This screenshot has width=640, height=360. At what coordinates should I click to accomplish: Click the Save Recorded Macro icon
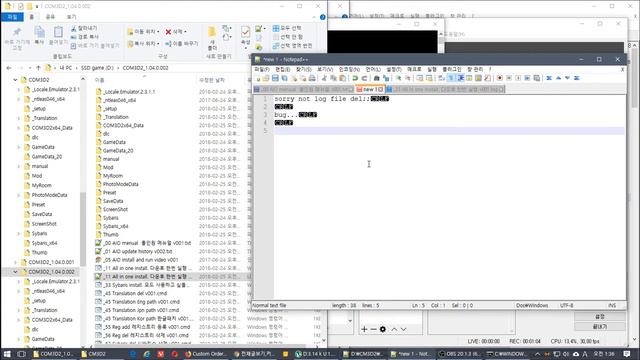coord(537,78)
